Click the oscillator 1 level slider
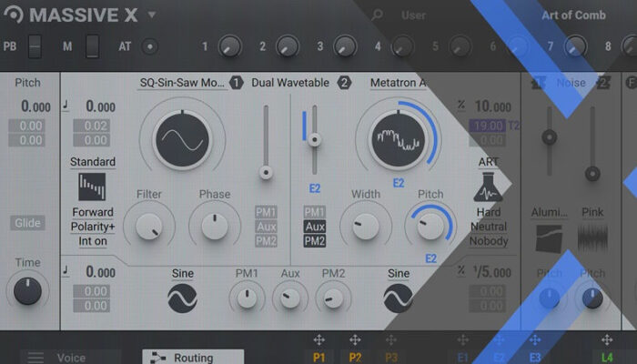Image resolution: width=637 pixels, height=364 pixels. point(266,171)
